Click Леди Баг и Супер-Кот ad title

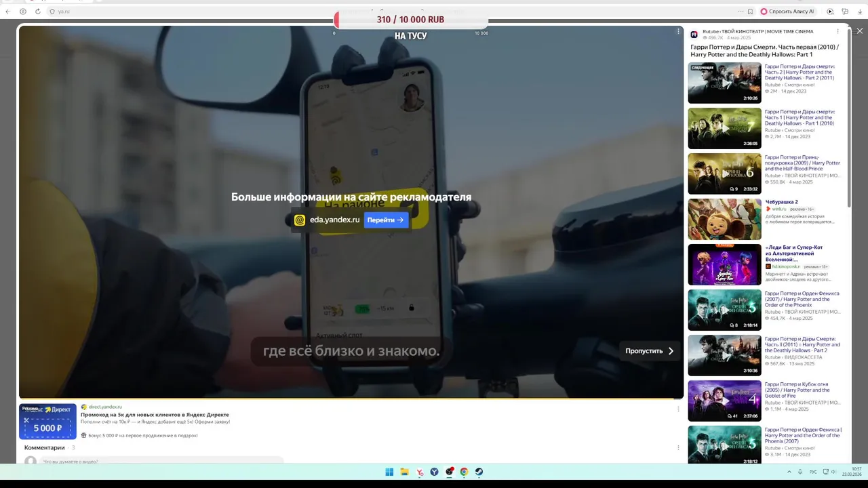(x=794, y=253)
